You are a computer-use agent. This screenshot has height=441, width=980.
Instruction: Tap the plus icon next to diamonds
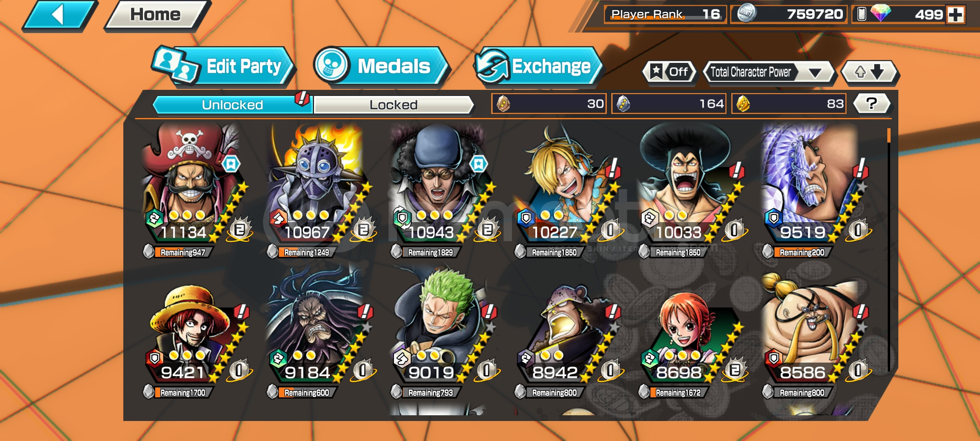[955, 15]
